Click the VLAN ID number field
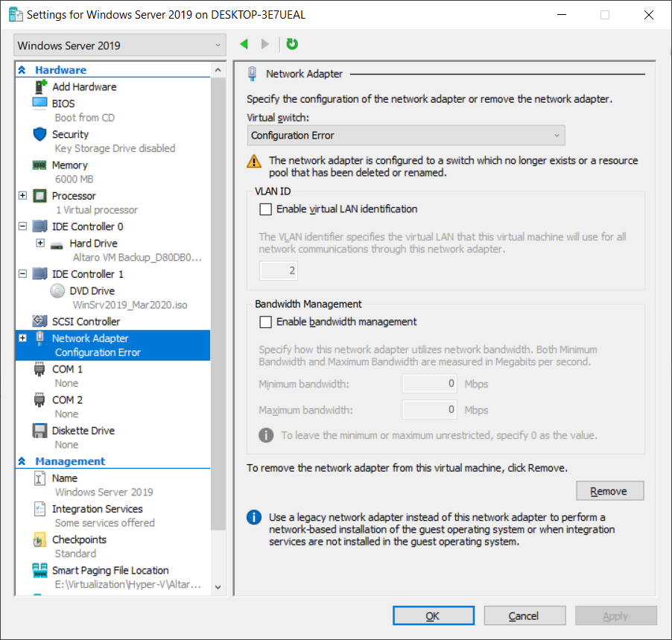Viewport: 672px width, 640px height. [x=279, y=270]
